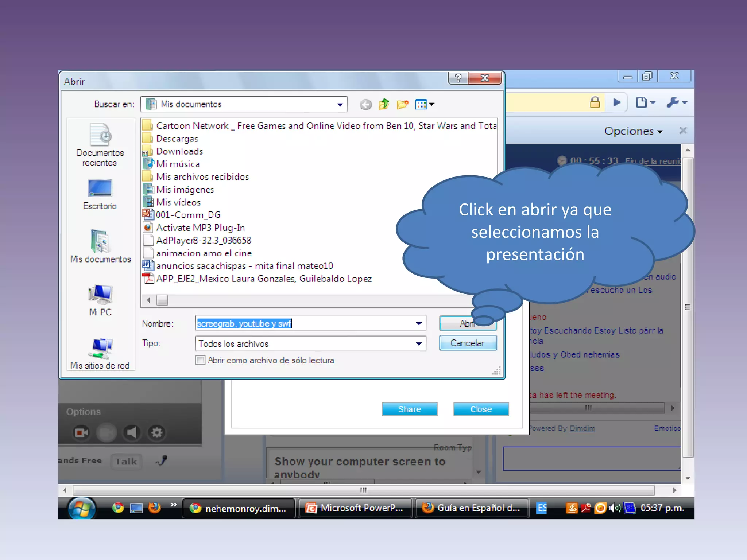Open Documentos recientes in places bar
This screenshot has width=747, height=560.
coord(100,145)
